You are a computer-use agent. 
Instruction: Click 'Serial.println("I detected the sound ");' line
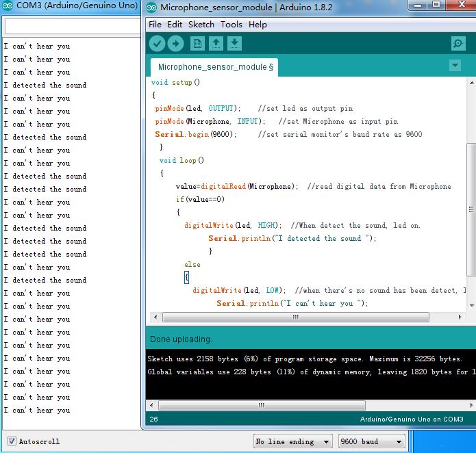tap(292, 238)
